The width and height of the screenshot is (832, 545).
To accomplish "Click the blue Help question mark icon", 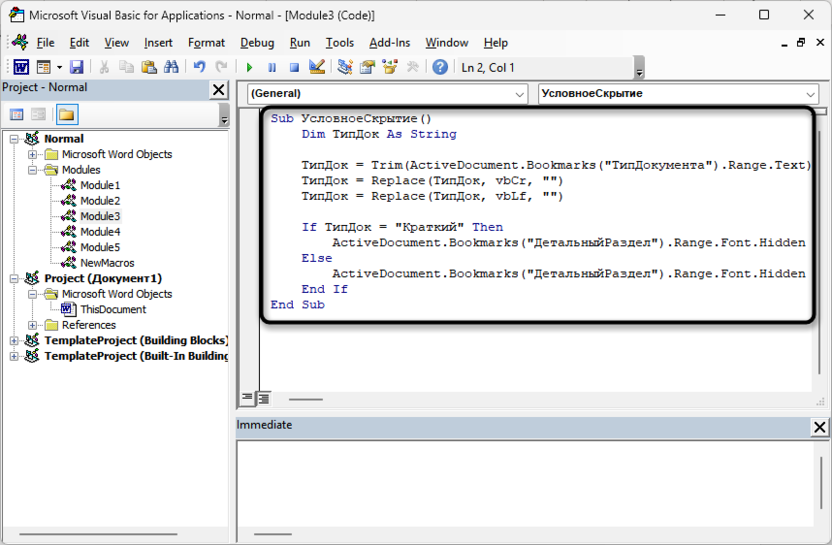I will tap(439, 67).
